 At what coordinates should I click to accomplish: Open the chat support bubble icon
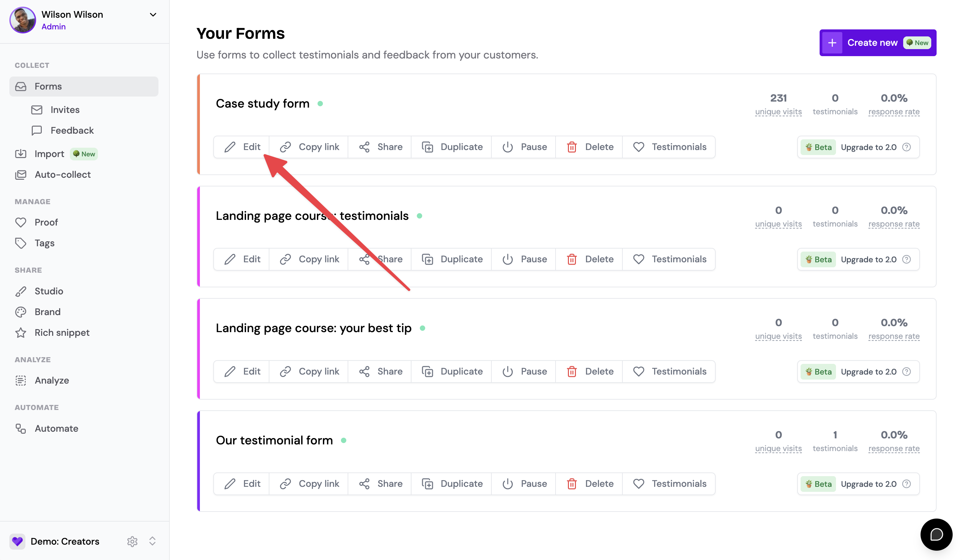click(x=936, y=534)
